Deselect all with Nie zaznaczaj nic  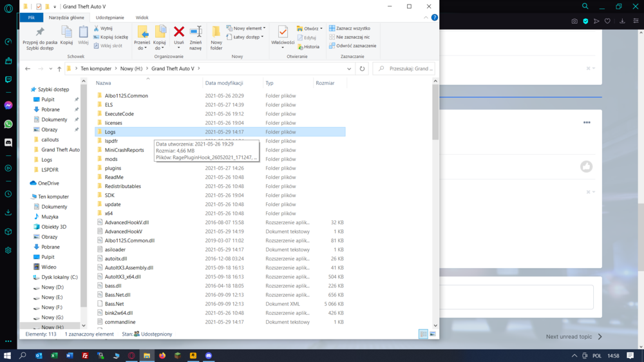350,37
